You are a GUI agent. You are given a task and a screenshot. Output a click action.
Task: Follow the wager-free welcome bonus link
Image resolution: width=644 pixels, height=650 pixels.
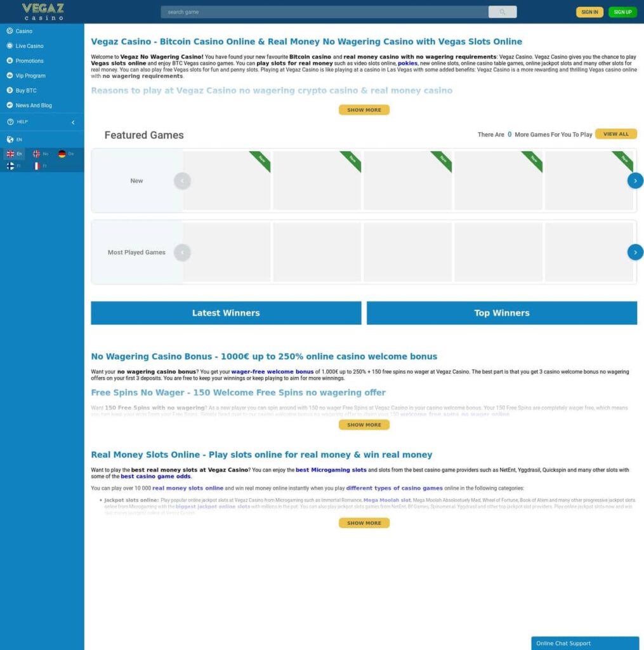(272, 371)
